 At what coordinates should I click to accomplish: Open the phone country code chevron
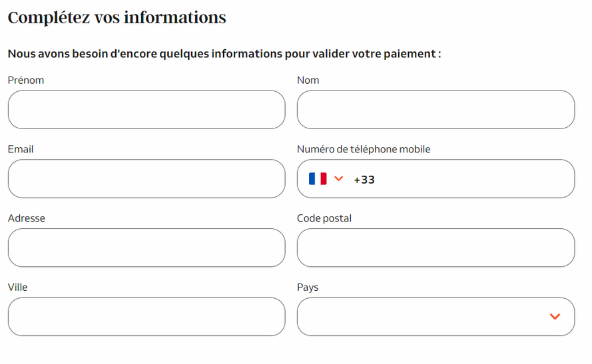tap(339, 178)
